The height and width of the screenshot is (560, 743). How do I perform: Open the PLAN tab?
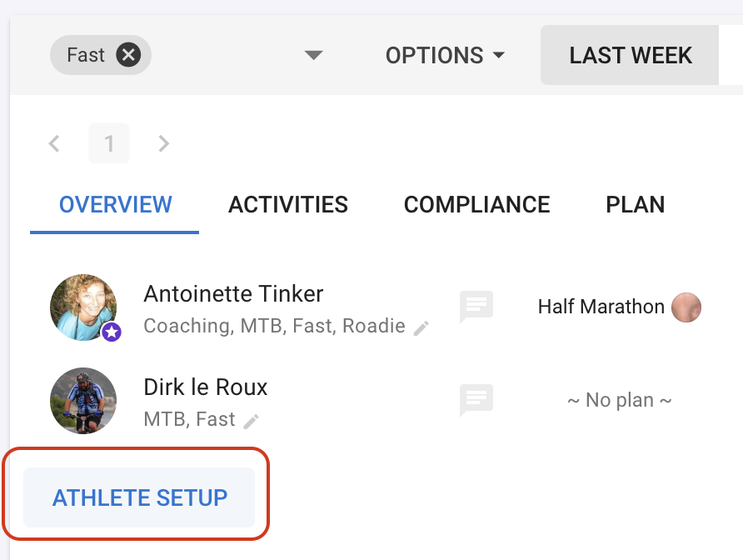coord(635,205)
